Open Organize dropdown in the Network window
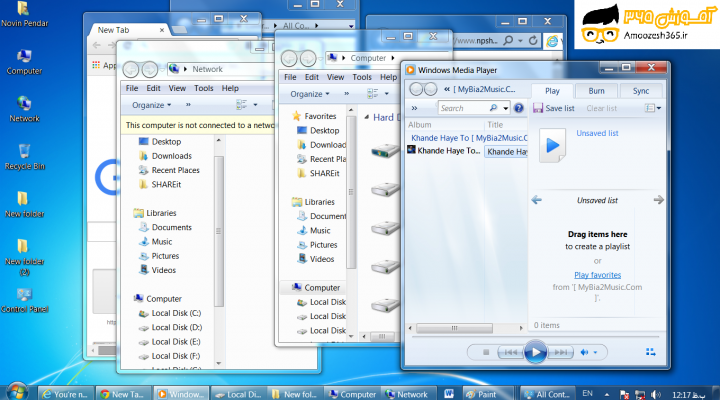 (152, 105)
